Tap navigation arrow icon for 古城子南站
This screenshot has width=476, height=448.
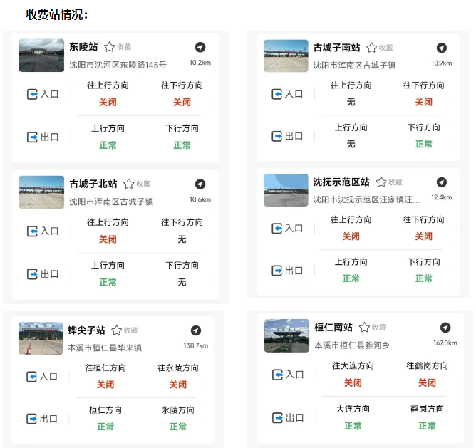[x=442, y=48]
